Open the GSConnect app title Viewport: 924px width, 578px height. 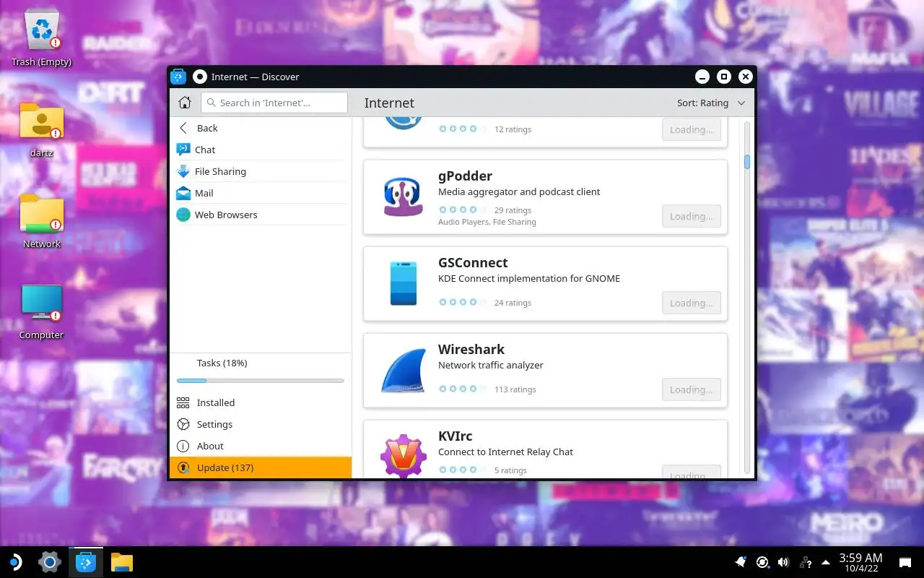point(473,262)
